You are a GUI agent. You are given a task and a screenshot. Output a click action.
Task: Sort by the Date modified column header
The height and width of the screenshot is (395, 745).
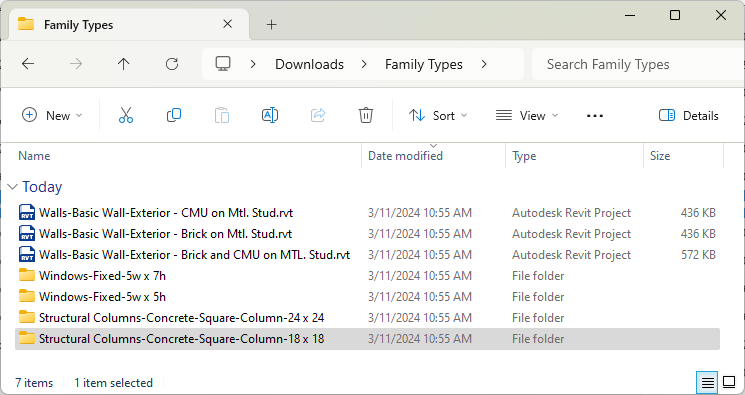pos(405,156)
